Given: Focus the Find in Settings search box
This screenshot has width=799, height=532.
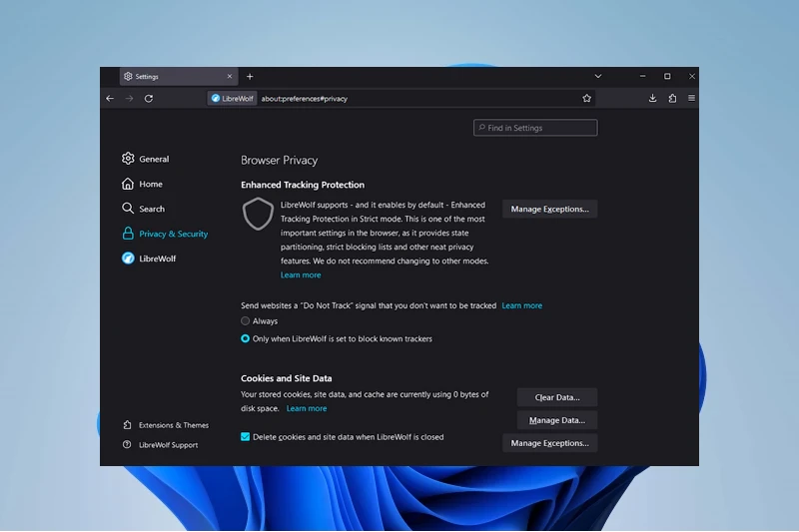Looking at the screenshot, I should pyautogui.click(x=535, y=128).
